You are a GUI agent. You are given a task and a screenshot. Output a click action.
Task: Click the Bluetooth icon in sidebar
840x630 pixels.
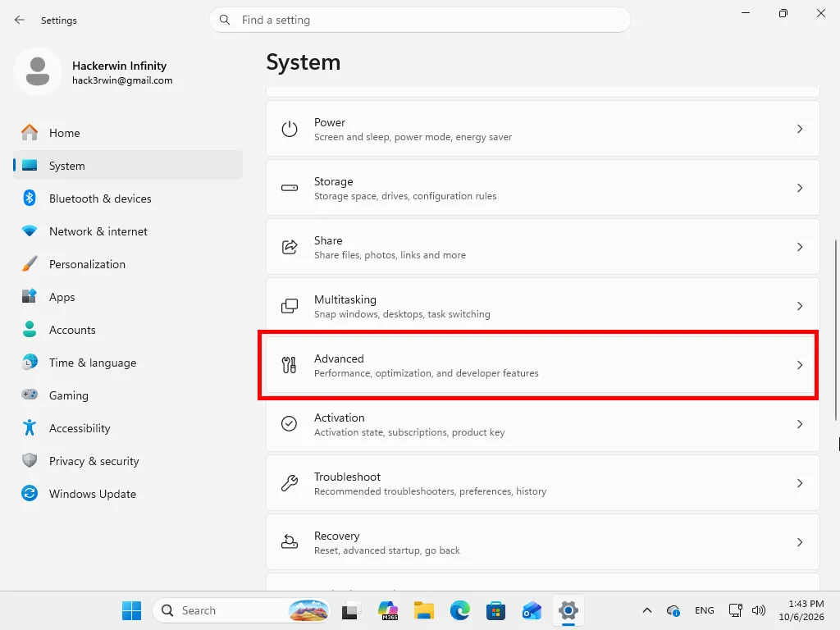coord(30,199)
